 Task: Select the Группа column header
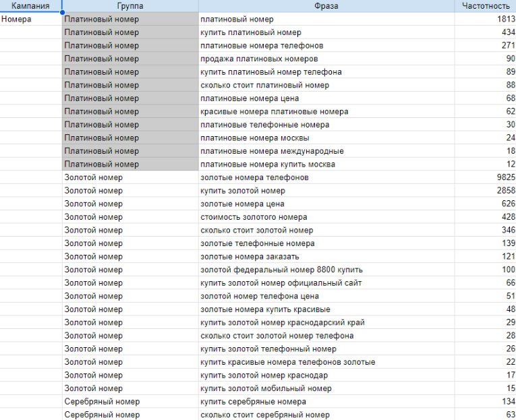(x=130, y=6)
